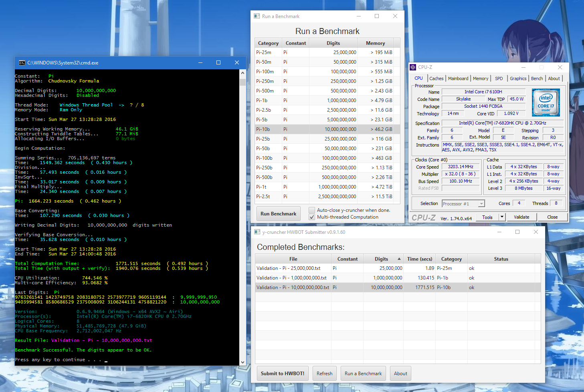Click the Validate button in CPU-Z

[521, 217]
